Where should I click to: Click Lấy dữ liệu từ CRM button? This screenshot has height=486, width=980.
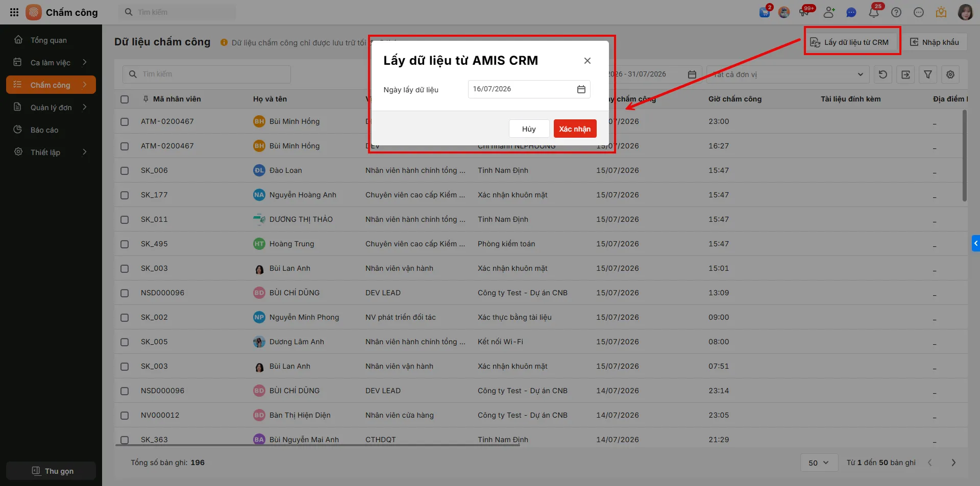pos(850,42)
